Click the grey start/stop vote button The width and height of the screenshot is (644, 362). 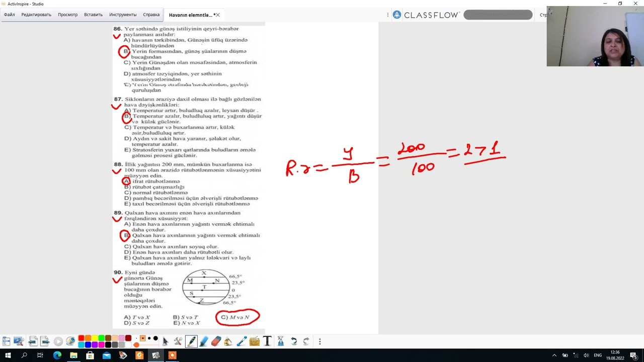(x=58, y=342)
